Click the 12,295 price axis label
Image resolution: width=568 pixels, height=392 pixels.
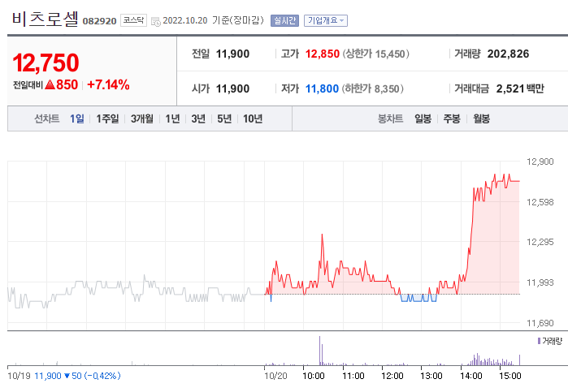click(540, 242)
